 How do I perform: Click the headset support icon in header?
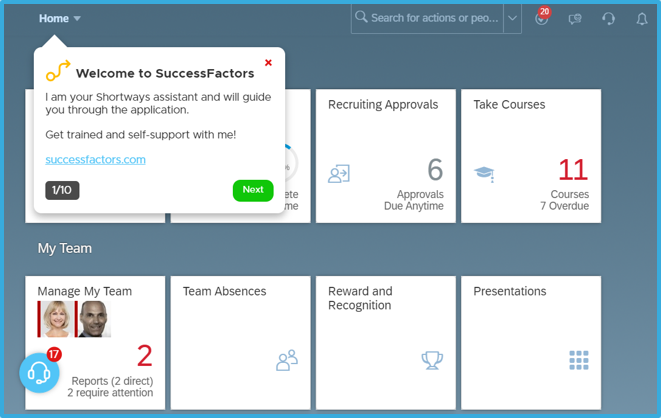tap(608, 18)
